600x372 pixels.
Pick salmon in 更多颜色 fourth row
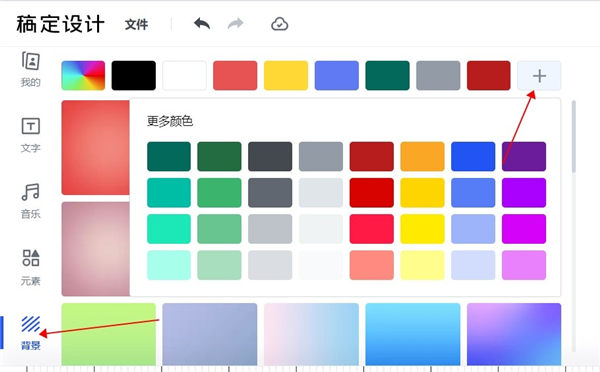tap(372, 265)
